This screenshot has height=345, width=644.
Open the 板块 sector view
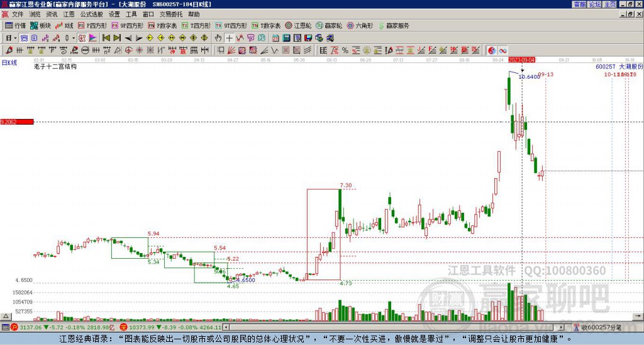coord(40,25)
